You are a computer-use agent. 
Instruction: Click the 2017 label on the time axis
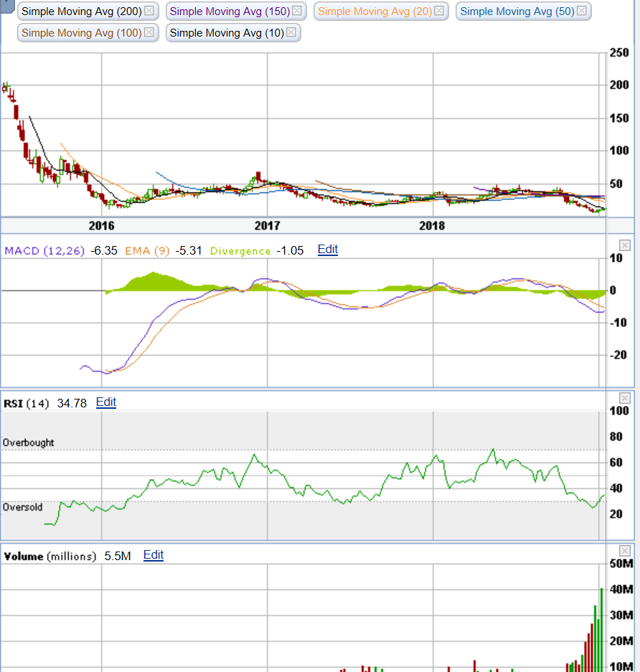point(268,226)
